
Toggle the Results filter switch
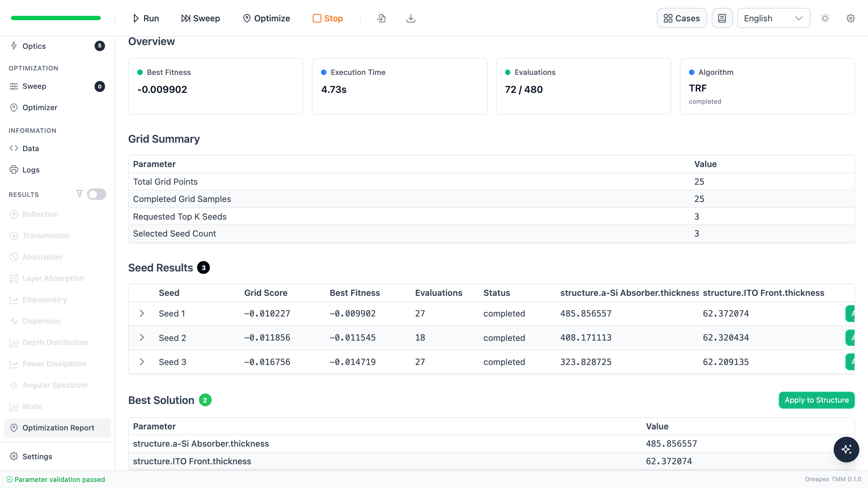96,194
